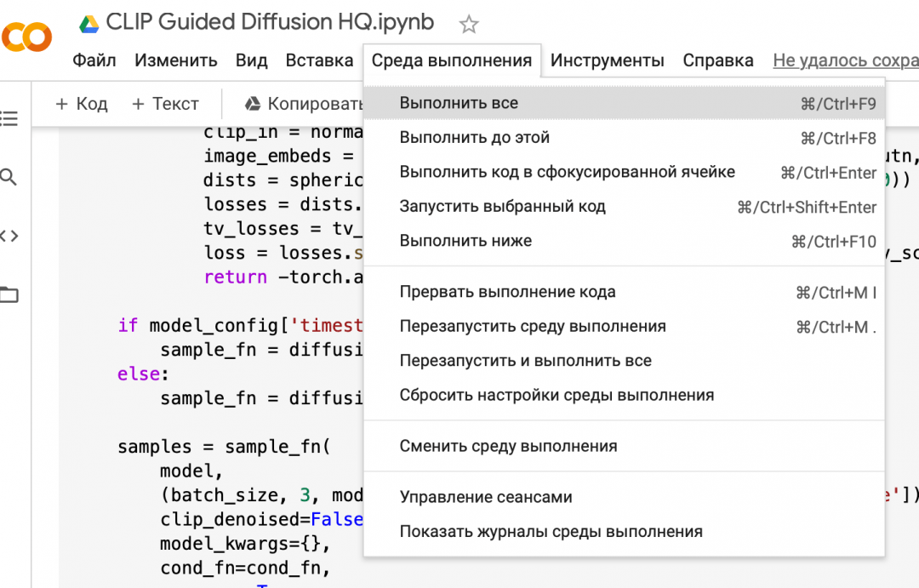Click the Colab logo icon
Screen dimensions: 919x588
(x=26, y=37)
